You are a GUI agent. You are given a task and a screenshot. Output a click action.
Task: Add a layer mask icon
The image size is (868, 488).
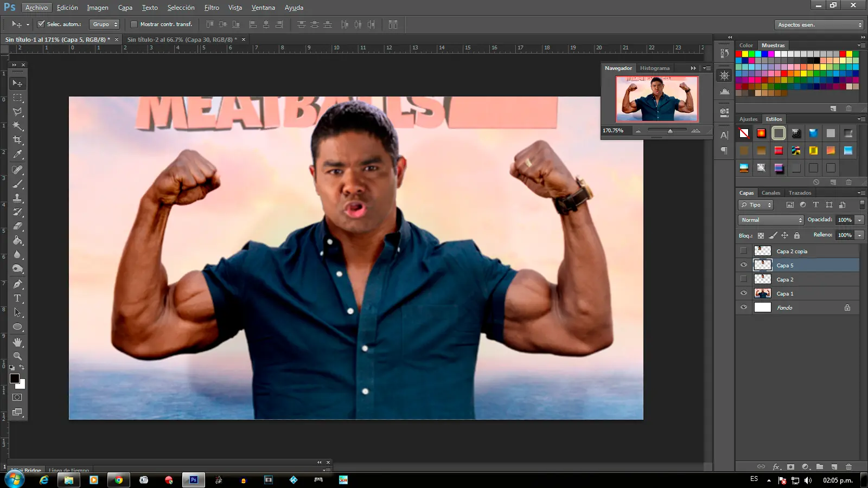click(x=791, y=467)
